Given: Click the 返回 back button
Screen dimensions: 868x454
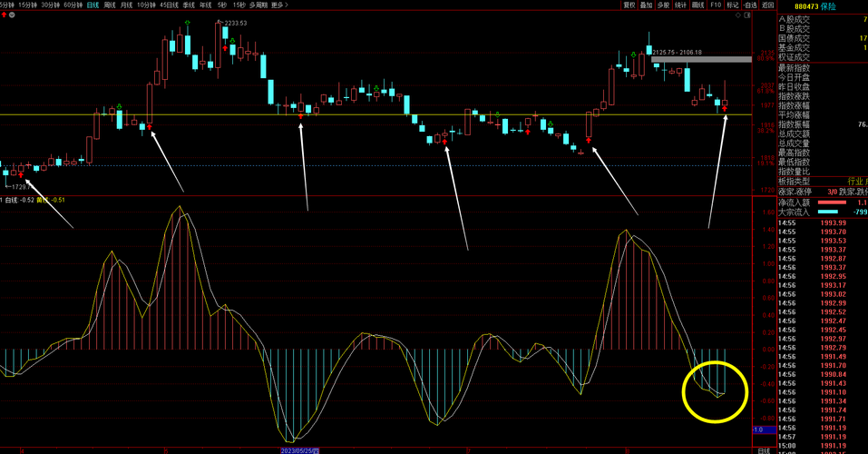Looking at the screenshot, I should tap(768, 5).
